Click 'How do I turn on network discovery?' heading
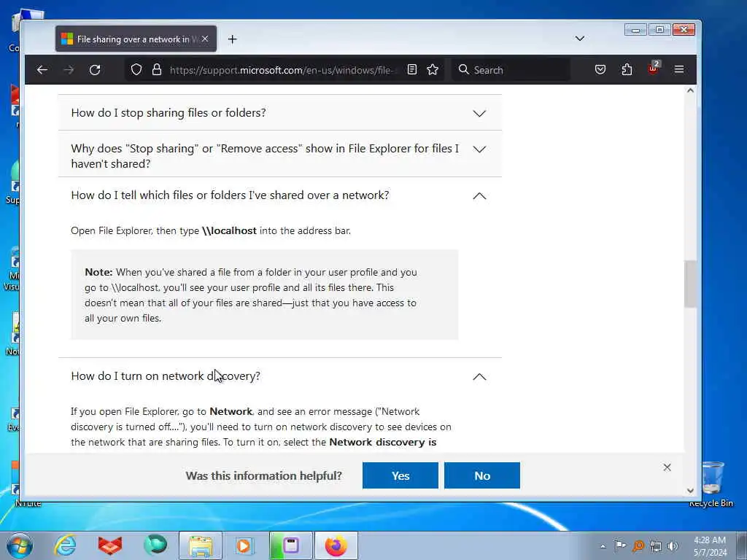The width and height of the screenshot is (747, 560). point(166,376)
